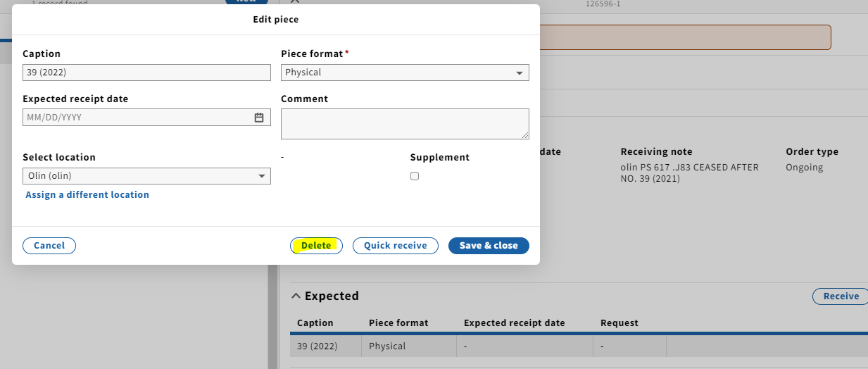
Task: Click the Request column header
Action: (619, 323)
